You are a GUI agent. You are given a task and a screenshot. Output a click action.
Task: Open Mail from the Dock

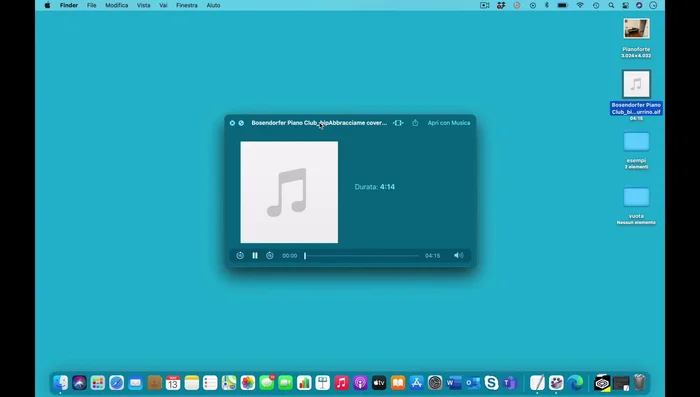click(x=135, y=383)
